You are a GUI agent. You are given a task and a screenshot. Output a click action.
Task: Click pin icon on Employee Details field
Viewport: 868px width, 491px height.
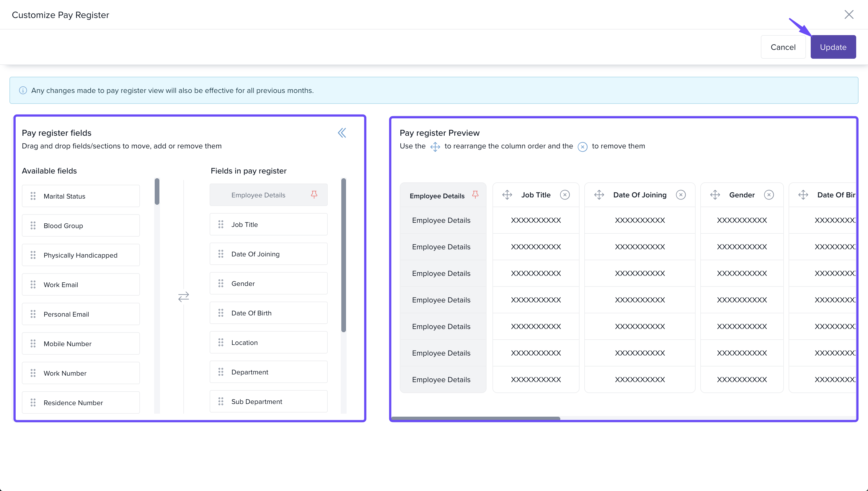(x=314, y=194)
